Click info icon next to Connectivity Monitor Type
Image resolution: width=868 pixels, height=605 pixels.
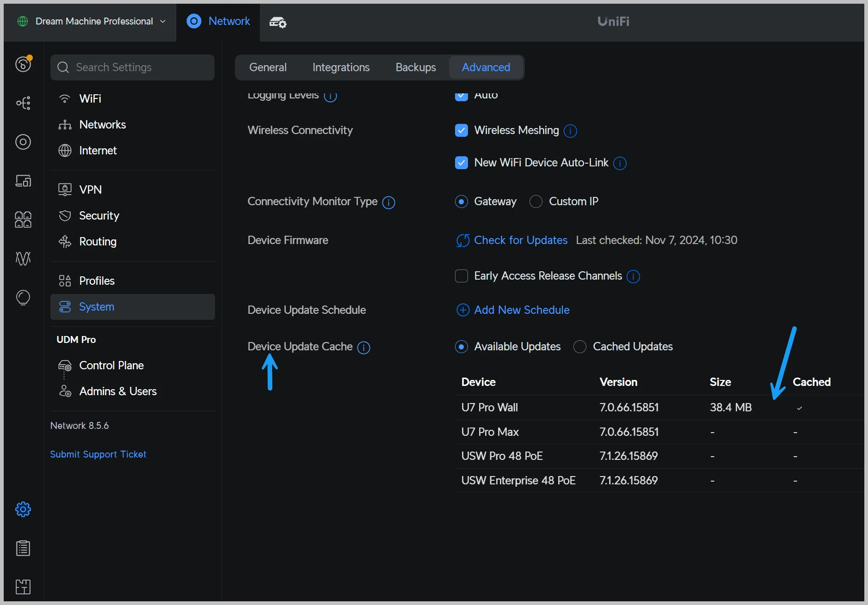pos(388,202)
